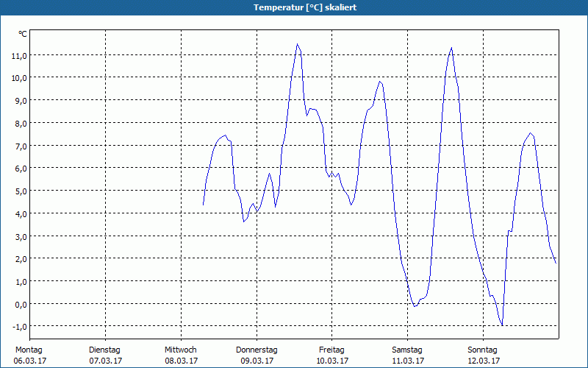Image resolution: width=588 pixels, height=368 pixels.
Task: Click the Donnerstag day label
Action: (x=257, y=350)
